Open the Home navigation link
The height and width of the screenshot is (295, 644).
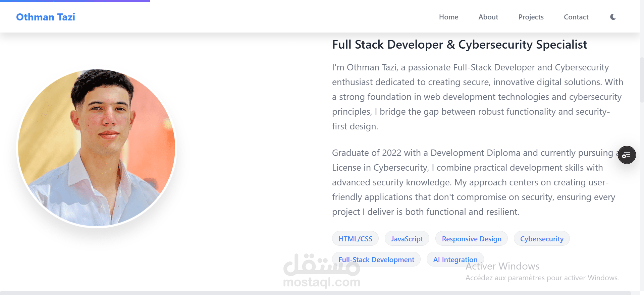coord(448,17)
